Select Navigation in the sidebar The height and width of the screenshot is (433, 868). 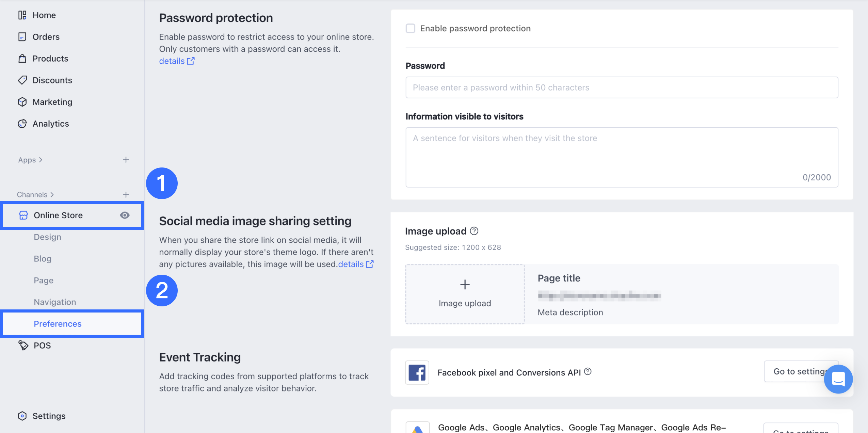click(x=55, y=302)
